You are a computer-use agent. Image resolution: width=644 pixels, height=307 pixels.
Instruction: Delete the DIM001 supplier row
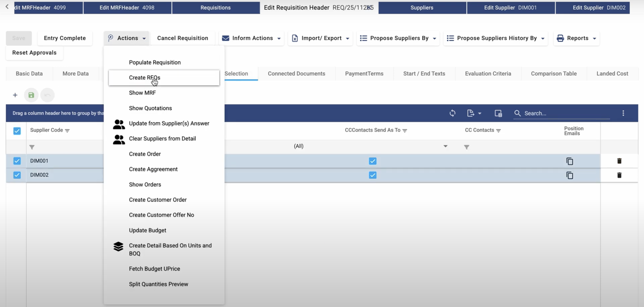point(619,161)
